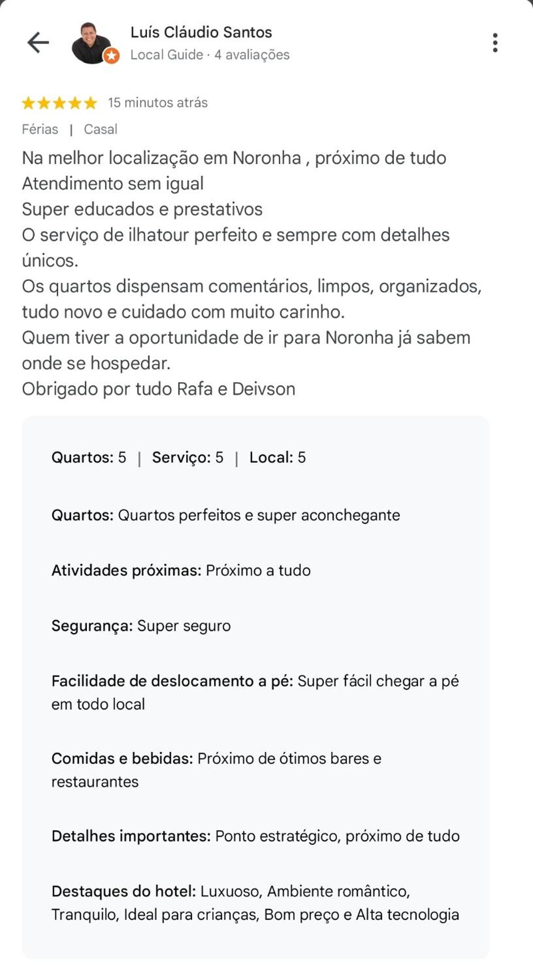Tap the Comidas e bebidas entry
Viewport: 533px width, 980px height.
(217, 770)
